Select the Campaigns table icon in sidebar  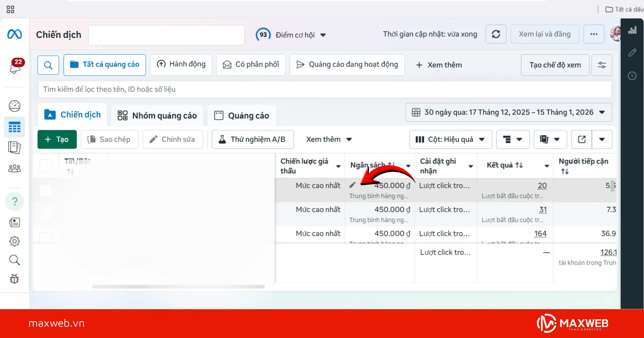[14, 127]
